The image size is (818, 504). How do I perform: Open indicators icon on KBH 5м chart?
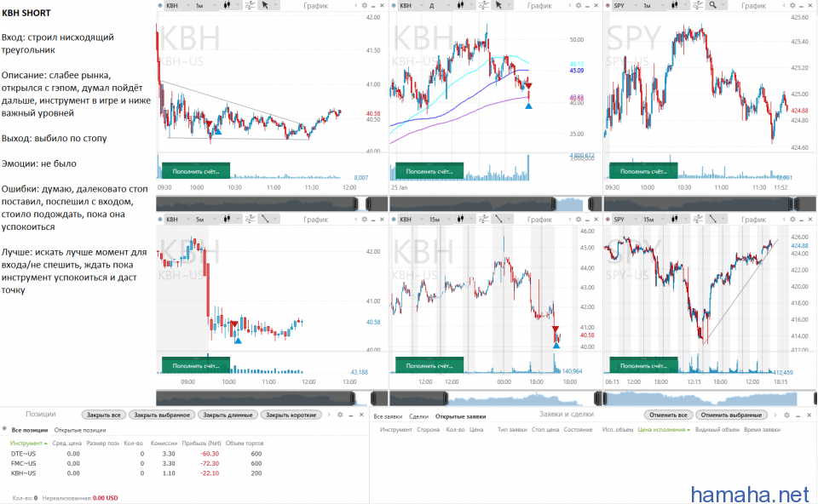pos(250,220)
